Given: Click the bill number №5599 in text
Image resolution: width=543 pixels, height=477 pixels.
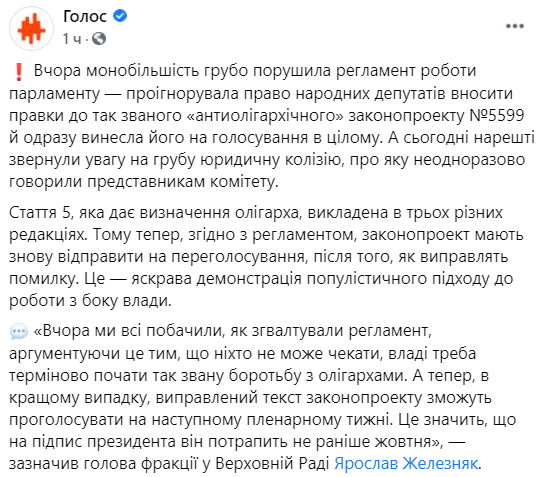Looking at the screenshot, I should pos(497,116).
